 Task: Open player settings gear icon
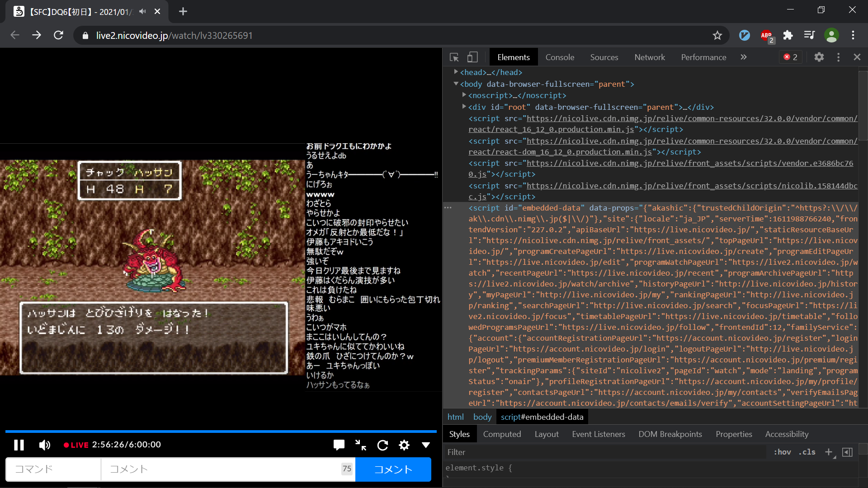pyautogui.click(x=404, y=445)
